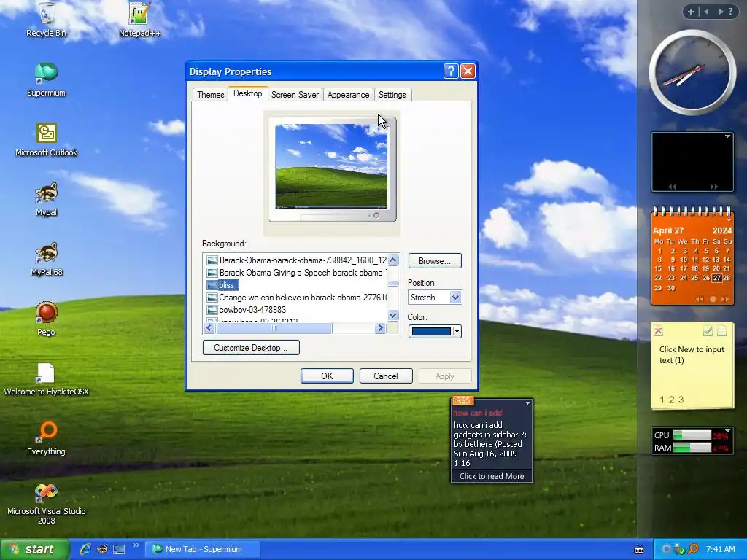Click the Customize Desktop... button
Viewport: 747px width, 560px height.
(251, 348)
